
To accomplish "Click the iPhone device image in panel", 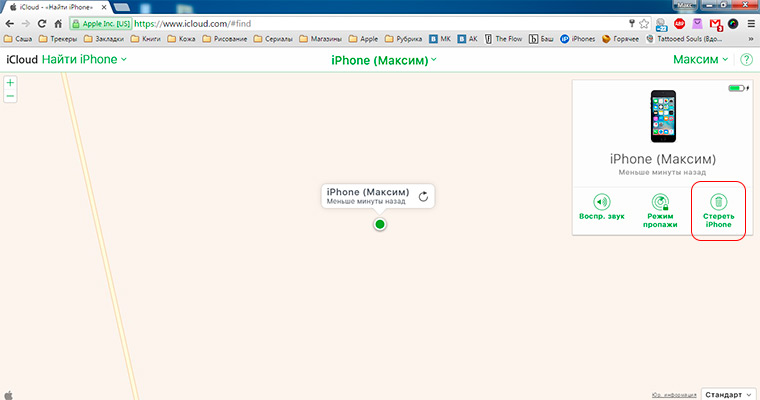I will click(x=663, y=116).
